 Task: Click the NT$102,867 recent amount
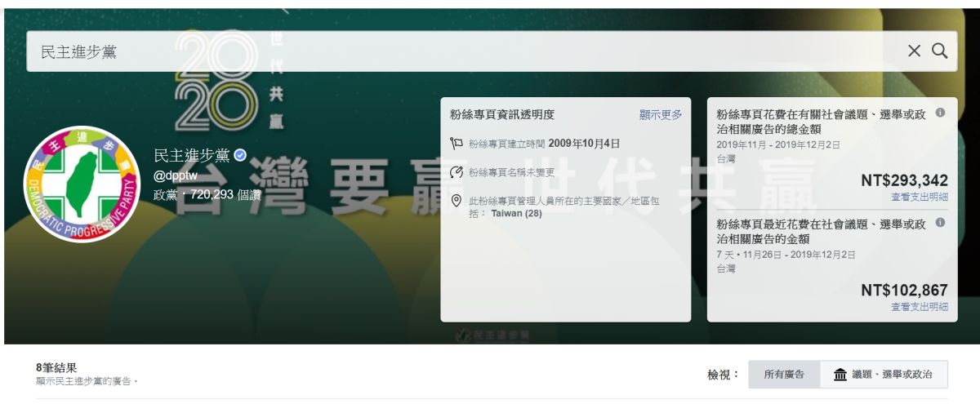[904, 291]
